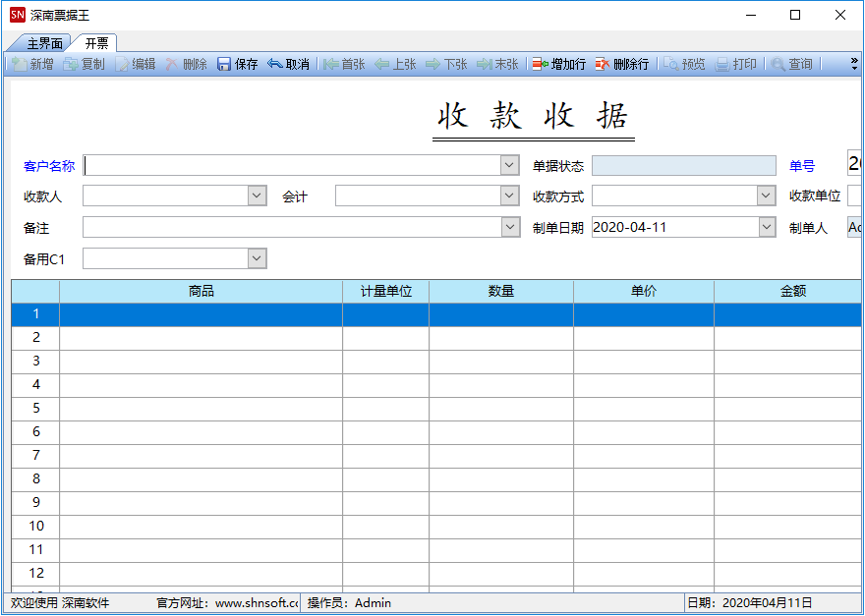This screenshot has width=865, height=616.
Task: Go to first record with 首张
Action: coord(344,65)
